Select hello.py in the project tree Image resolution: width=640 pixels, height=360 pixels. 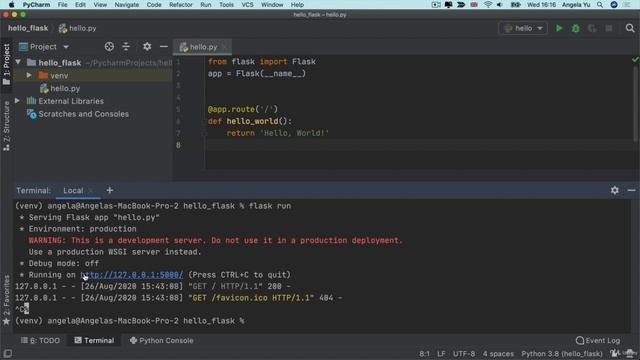coord(65,88)
